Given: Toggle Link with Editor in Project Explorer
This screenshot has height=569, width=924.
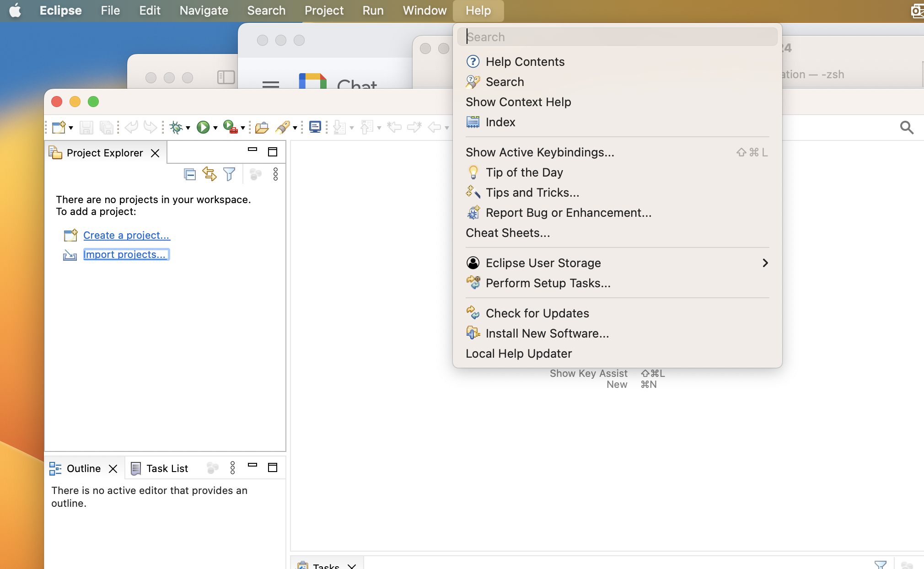Looking at the screenshot, I should point(210,174).
